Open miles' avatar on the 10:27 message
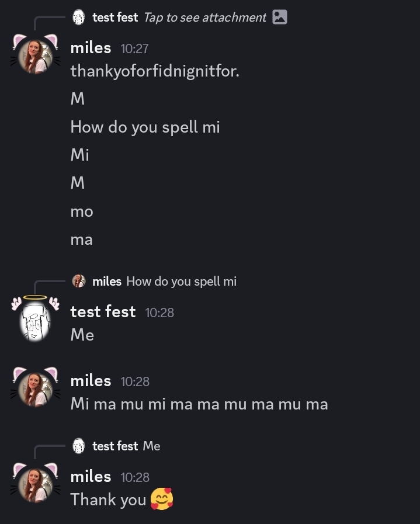Viewport: 420px width, 524px height. click(x=35, y=56)
